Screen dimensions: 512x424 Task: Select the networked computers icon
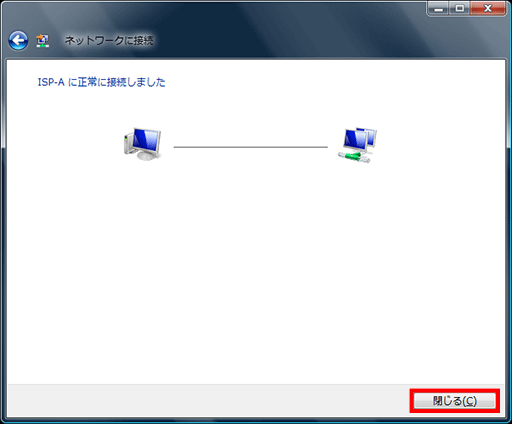357,145
